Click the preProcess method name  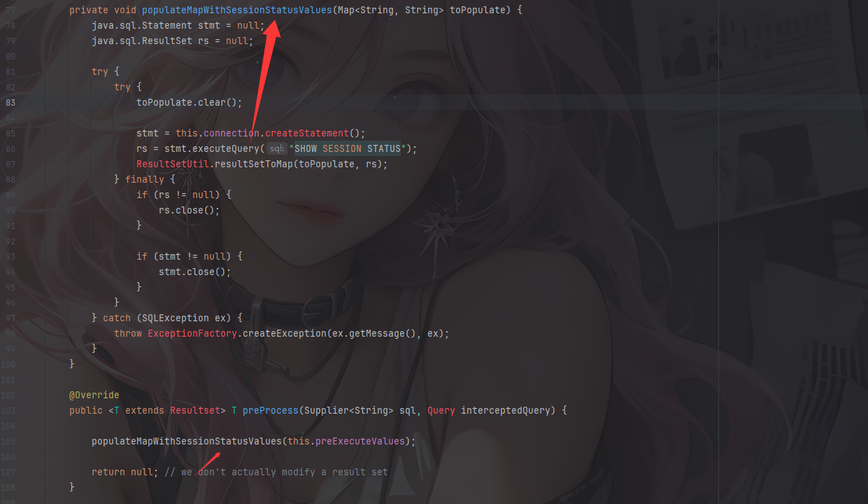270,410
